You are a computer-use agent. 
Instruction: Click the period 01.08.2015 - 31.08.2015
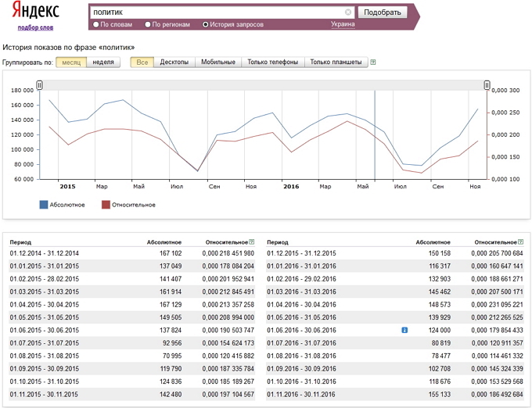point(44,356)
